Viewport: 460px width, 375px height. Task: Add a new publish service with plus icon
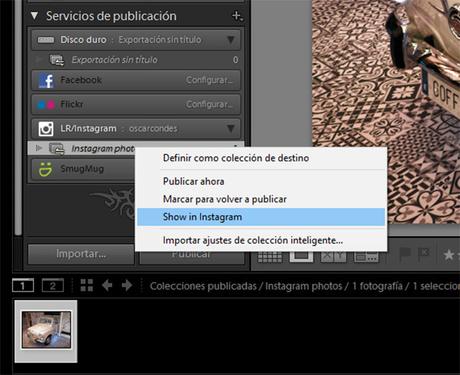(x=237, y=16)
